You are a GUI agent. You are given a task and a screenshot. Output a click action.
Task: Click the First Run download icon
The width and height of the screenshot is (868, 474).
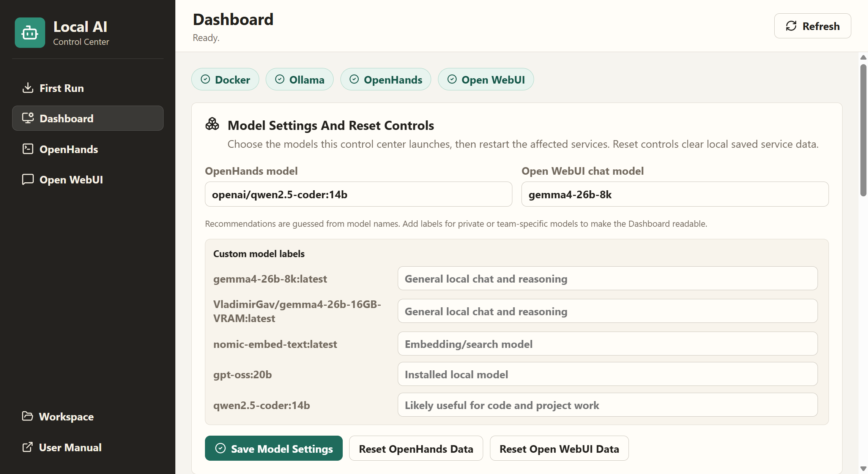[x=28, y=88]
